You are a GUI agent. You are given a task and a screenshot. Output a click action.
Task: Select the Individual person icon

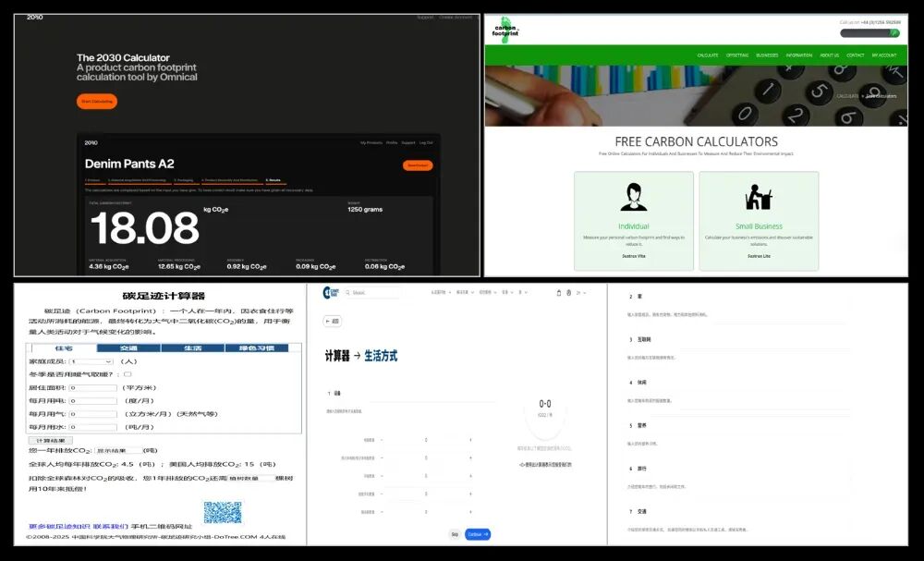tap(633, 197)
